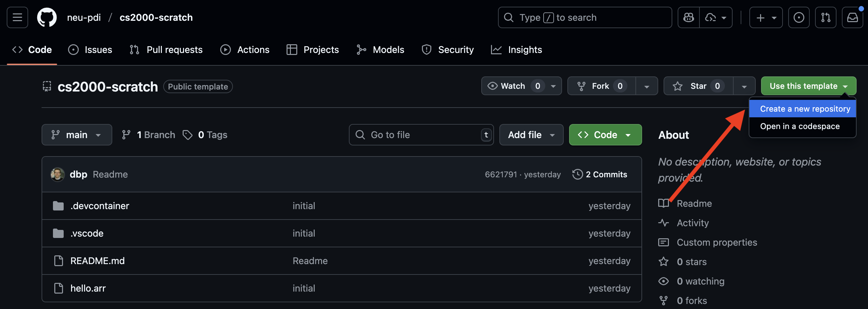Open the latest commit message Readme
The width and height of the screenshot is (868, 309).
pos(110,175)
